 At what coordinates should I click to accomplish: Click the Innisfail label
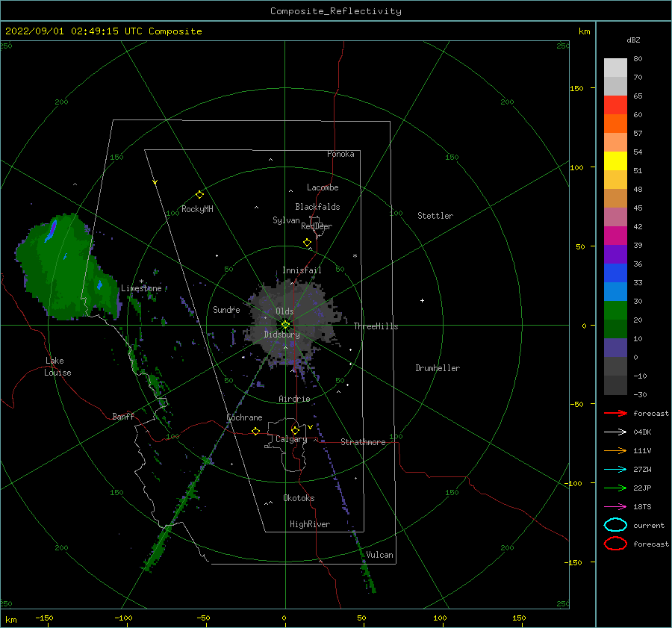click(302, 270)
